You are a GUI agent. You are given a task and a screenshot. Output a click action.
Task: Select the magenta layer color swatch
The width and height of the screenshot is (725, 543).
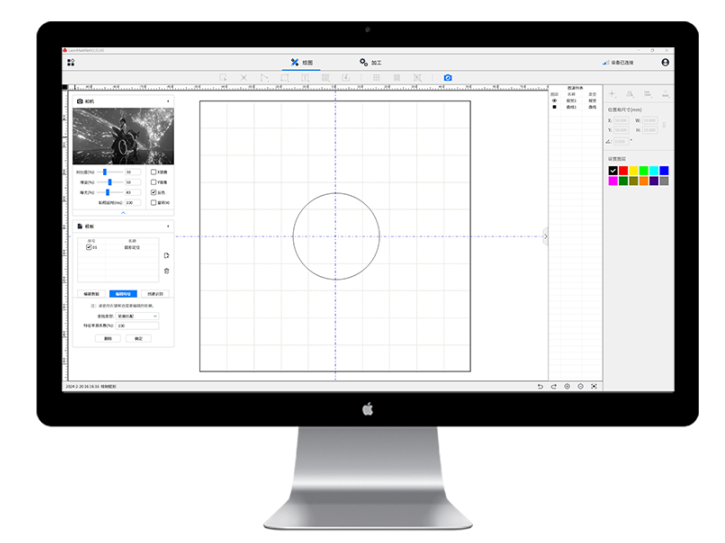[613, 181]
